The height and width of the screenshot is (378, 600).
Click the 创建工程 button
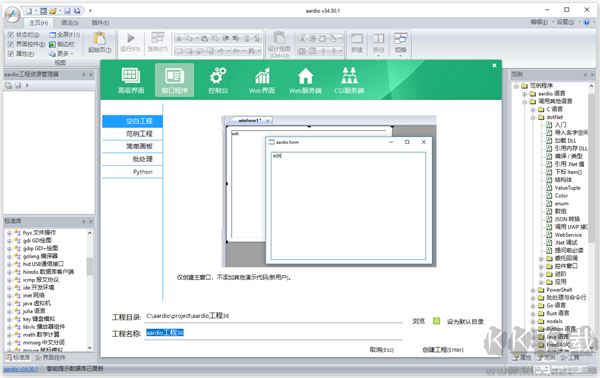coord(443,350)
